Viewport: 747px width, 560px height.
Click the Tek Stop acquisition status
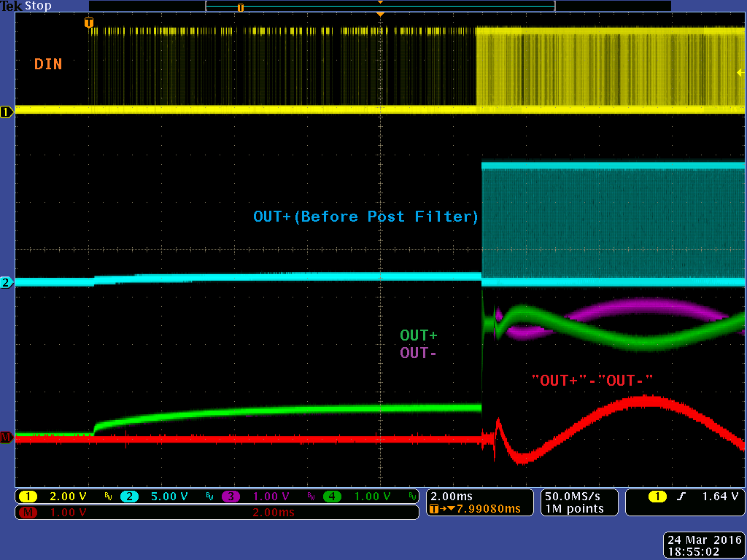[x=26, y=6]
